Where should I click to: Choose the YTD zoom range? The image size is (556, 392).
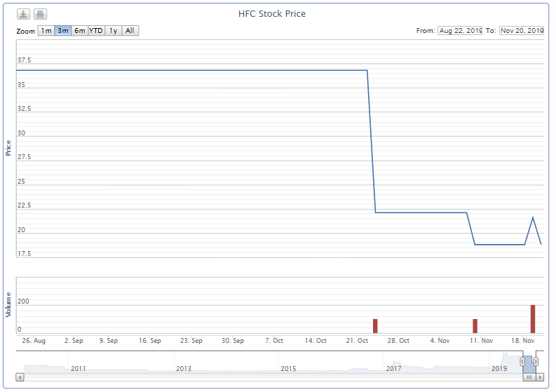coord(96,31)
